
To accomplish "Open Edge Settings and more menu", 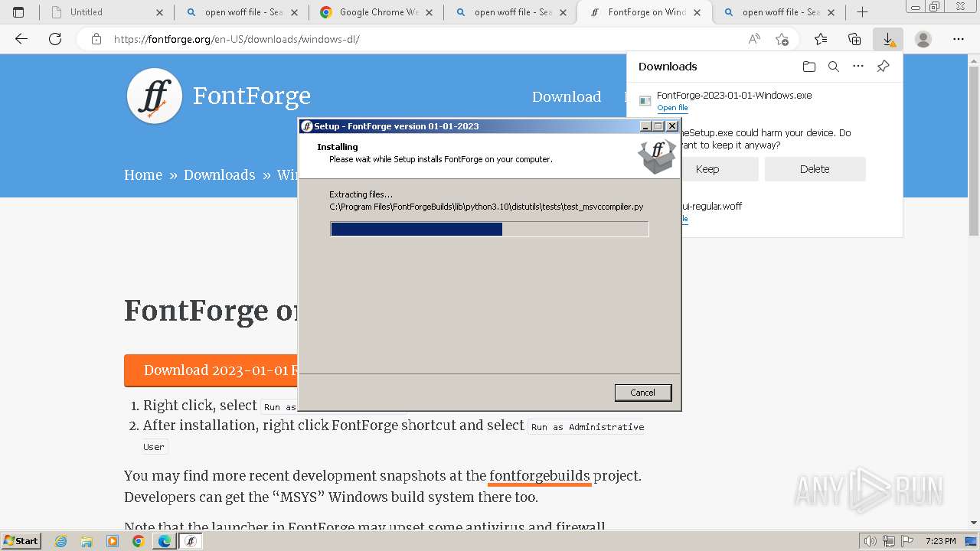I will point(959,39).
